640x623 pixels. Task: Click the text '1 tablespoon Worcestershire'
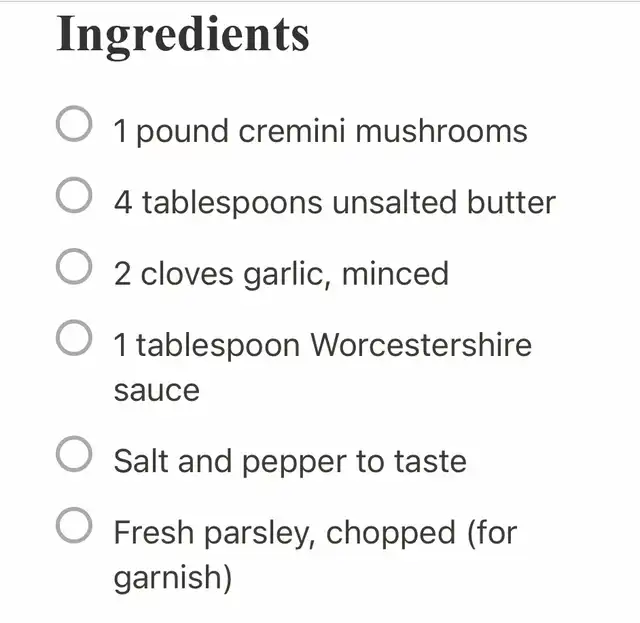[322, 345]
